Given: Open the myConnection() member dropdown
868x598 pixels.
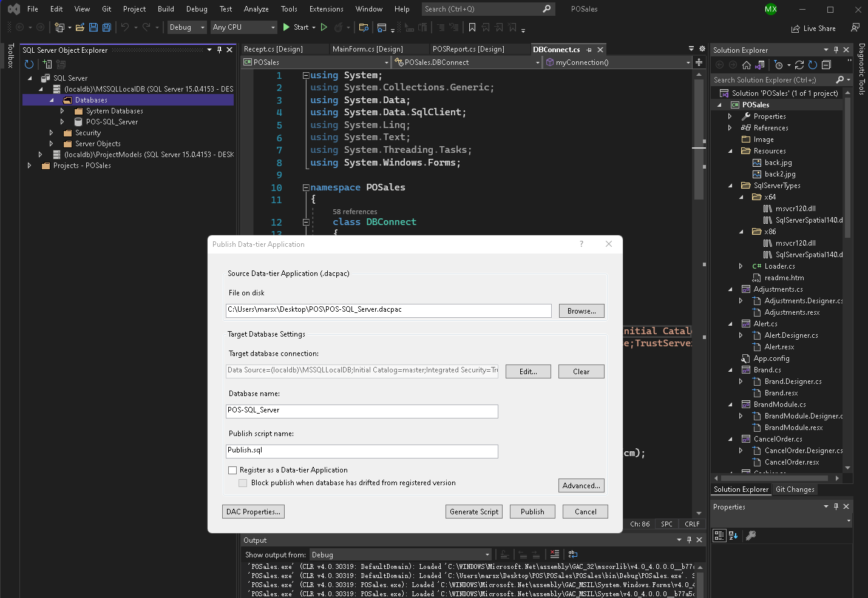Looking at the screenshot, I should click(687, 62).
